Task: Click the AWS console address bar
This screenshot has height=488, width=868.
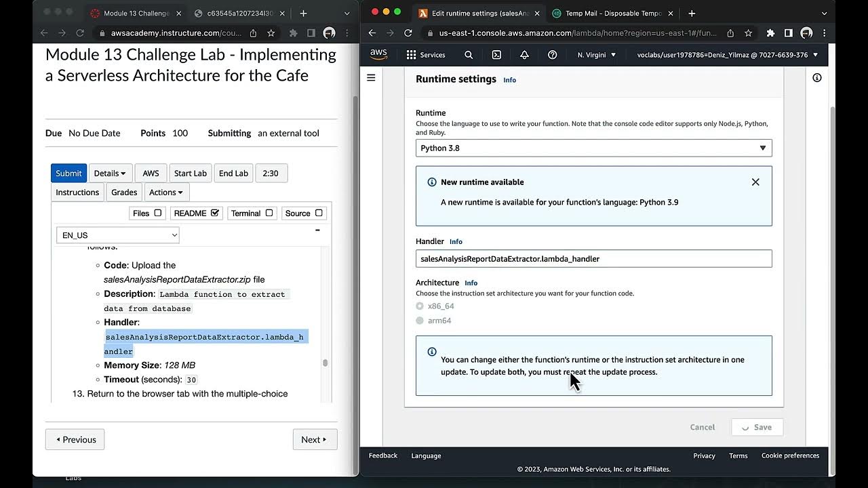Action: point(578,33)
